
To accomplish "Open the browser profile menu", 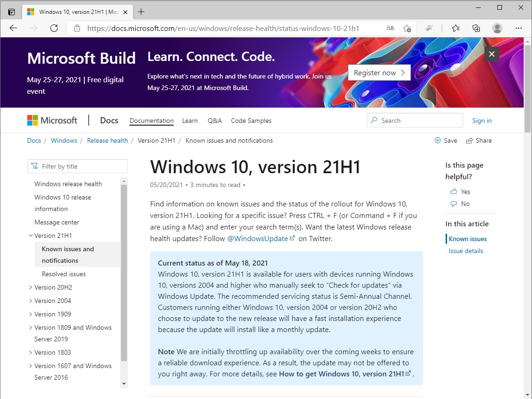I will 497,28.
